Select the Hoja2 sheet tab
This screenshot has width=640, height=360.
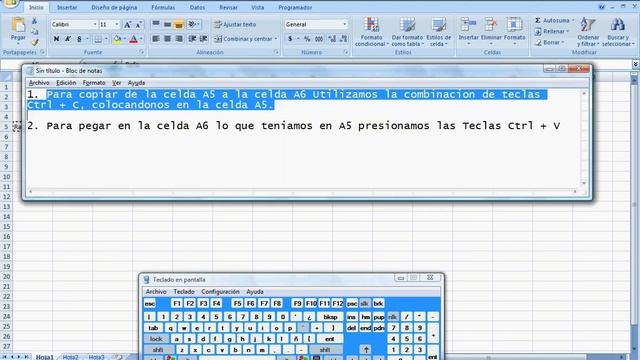[71, 357]
